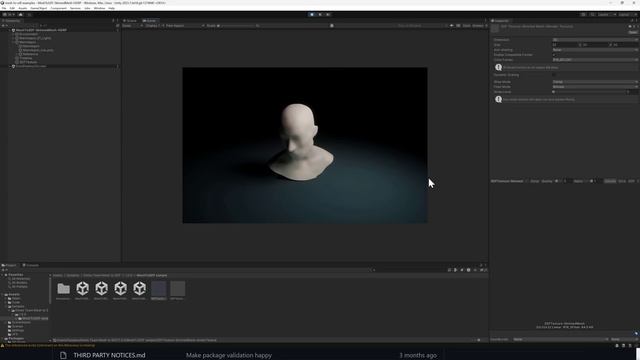
Task: Open the Color Format dropdown
Action: tap(595, 60)
